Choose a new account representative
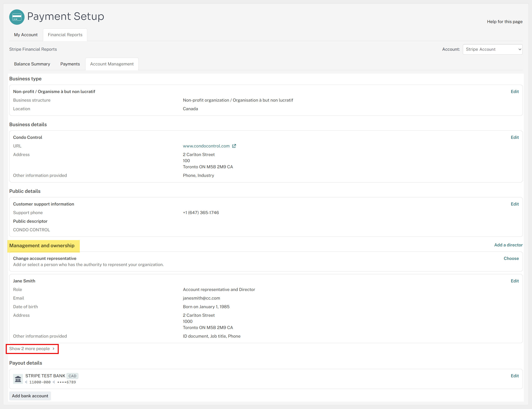Viewport: 532px width, 409px height. [x=511, y=258]
